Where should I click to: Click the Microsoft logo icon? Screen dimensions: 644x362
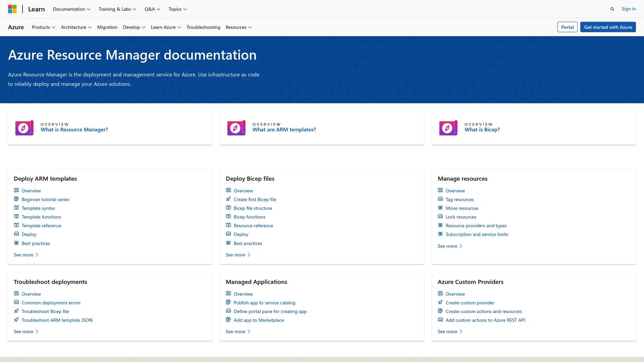12,9
